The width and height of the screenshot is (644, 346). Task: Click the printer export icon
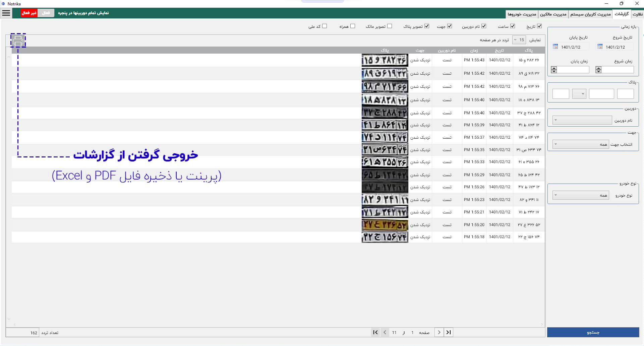18,41
